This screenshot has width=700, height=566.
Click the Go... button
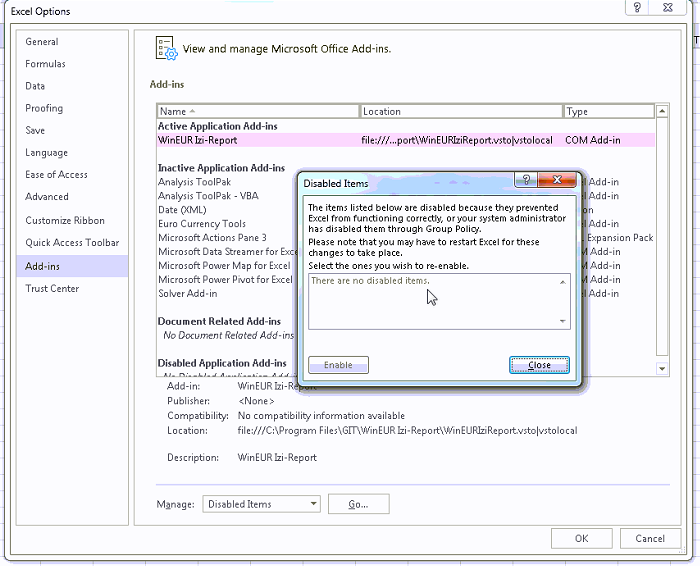pyautogui.click(x=358, y=504)
